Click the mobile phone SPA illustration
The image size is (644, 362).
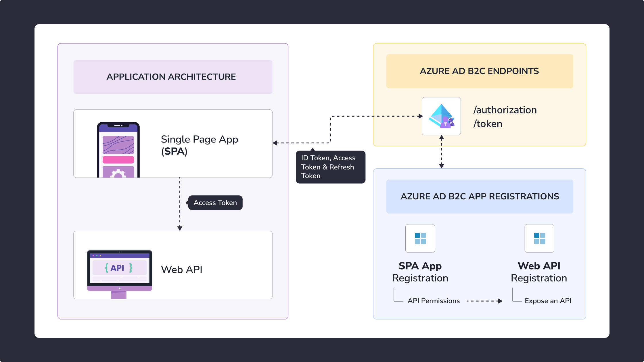point(118,150)
